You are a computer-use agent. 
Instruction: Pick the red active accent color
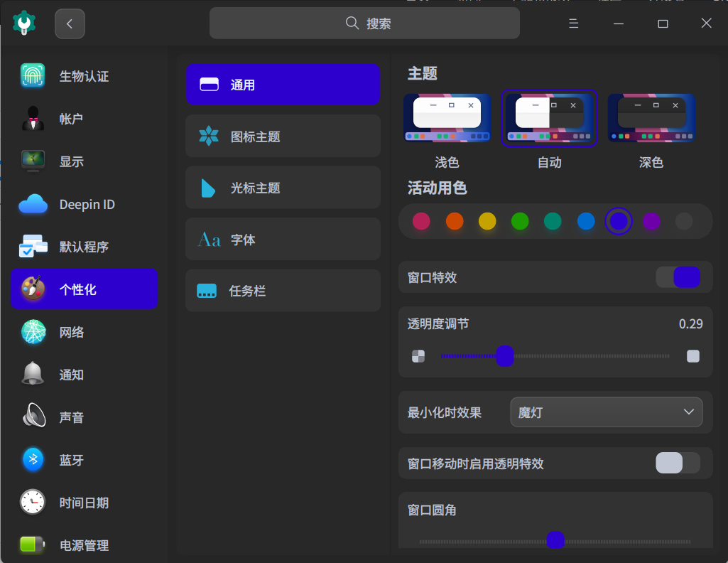(x=421, y=221)
